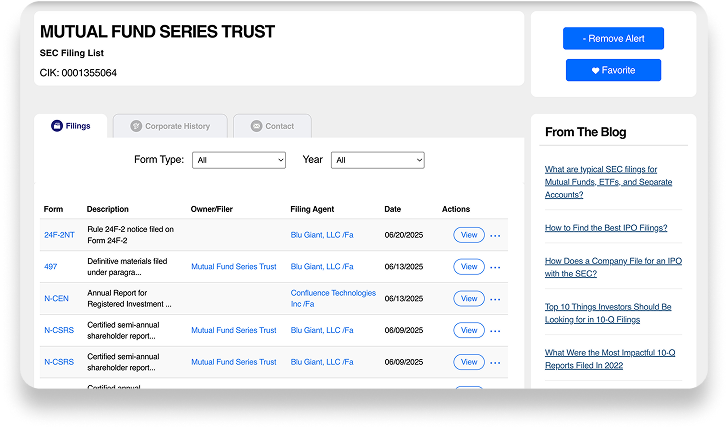Open Mutual Fund Series Trust filer link for 497
The height and width of the screenshot is (429, 728).
233,267
